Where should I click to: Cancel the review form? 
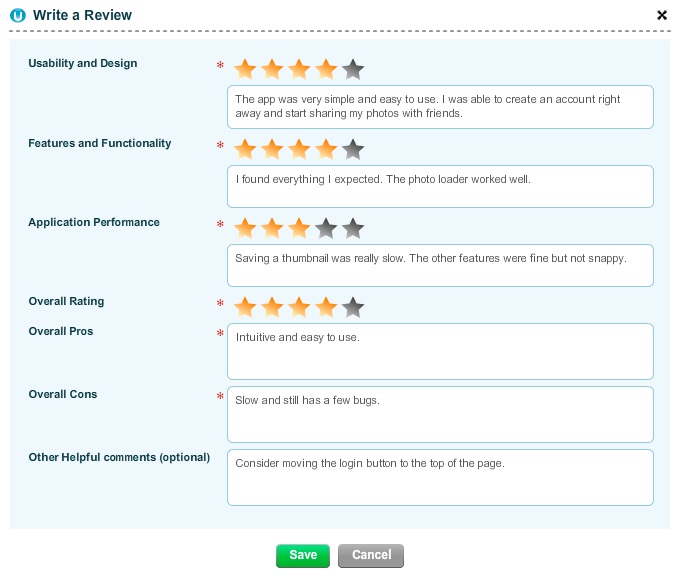pos(371,555)
